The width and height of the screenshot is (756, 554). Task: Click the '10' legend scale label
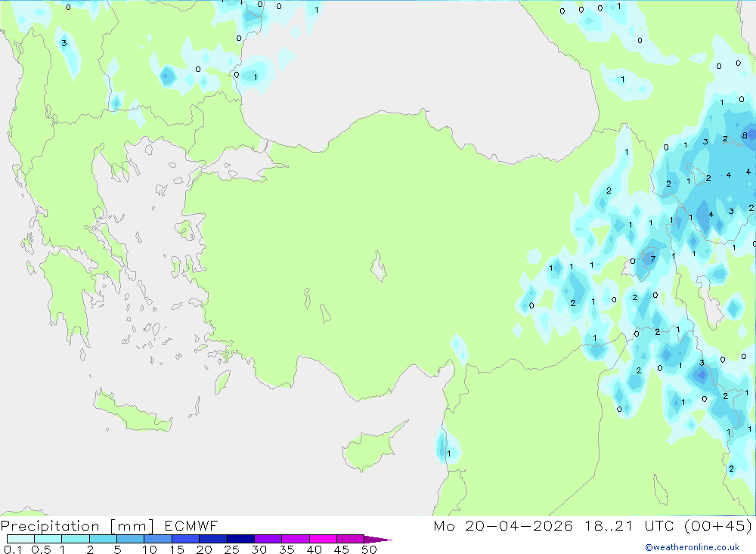click(149, 549)
